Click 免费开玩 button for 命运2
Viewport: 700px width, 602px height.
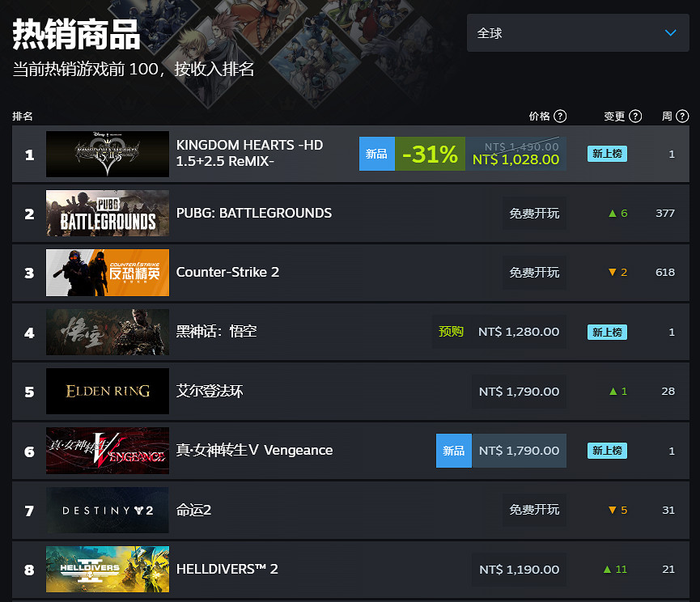[534, 510]
